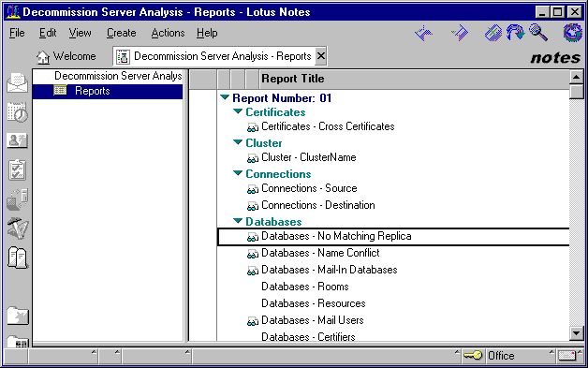Viewport: 588px width, 368px height.
Task: Click the Search magnifier toolbar icon
Action: coord(538,33)
